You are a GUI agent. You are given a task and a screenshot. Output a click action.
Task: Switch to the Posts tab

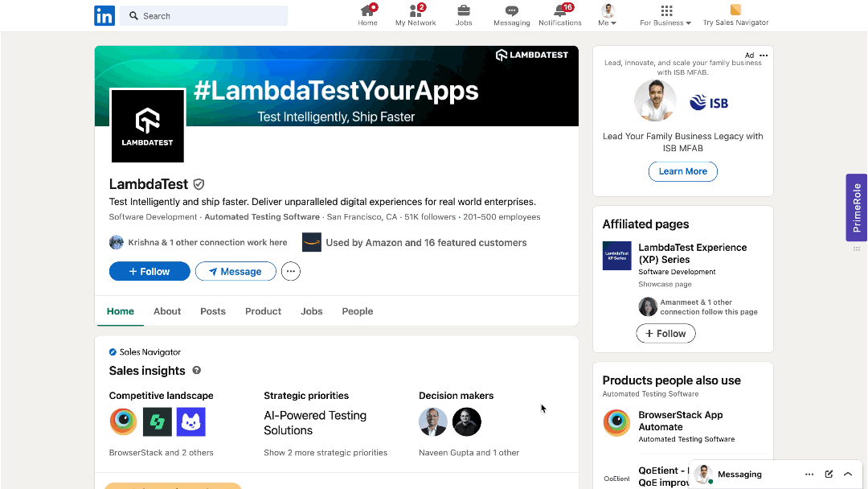[x=212, y=311]
